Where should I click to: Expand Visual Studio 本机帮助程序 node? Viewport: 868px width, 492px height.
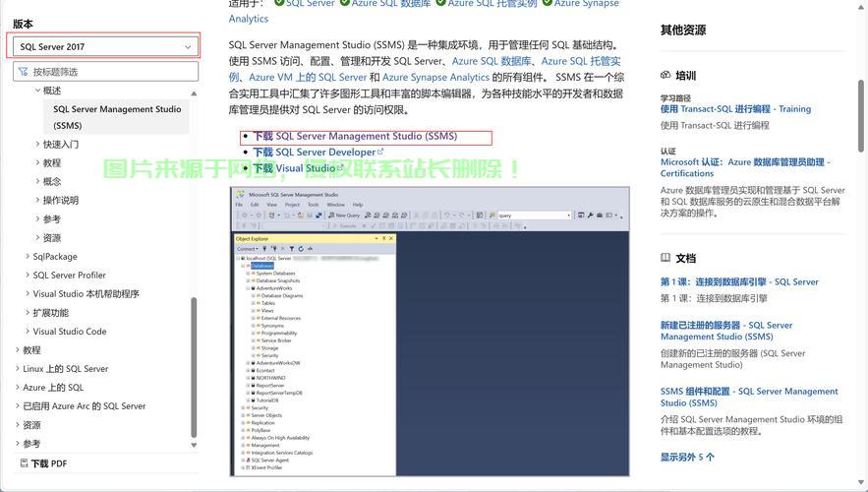click(x=28, y=293)
